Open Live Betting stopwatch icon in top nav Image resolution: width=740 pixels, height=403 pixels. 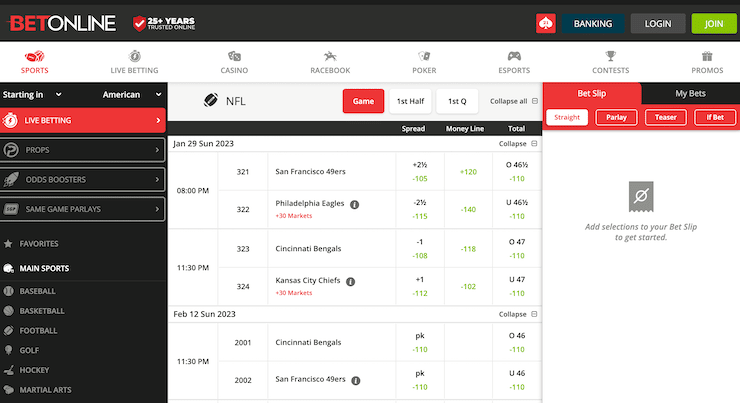pyautogui.click(x=135, y=56)
